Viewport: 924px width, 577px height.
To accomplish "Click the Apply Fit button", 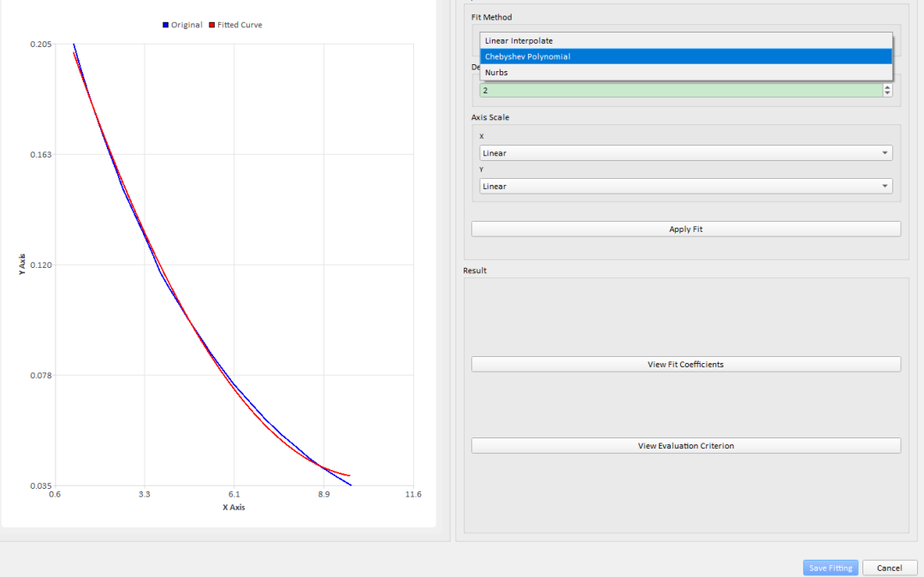I will point(686,229).
